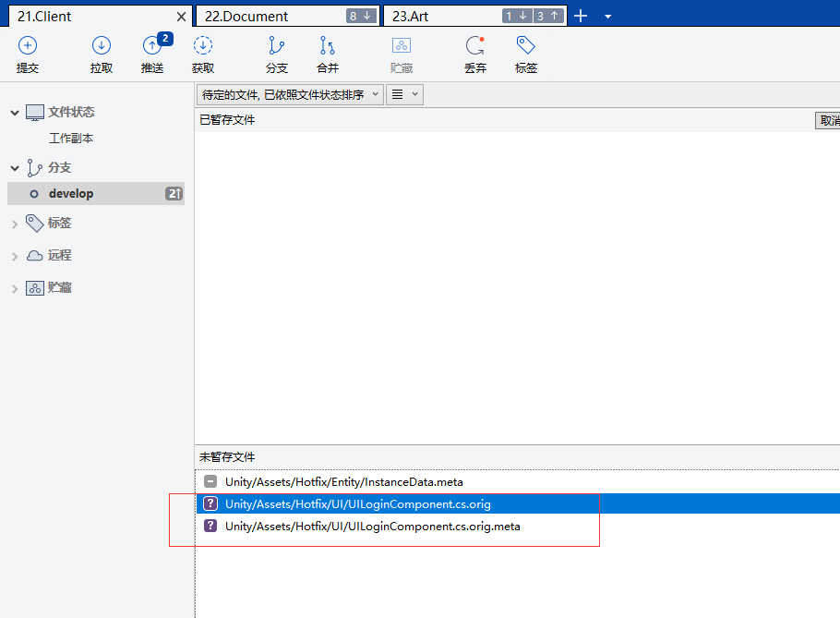This screenshot has height=618, width=840.
Task: Click the 丢弃 (Discard) toolbar icon
Action: [x=475, y=46]
